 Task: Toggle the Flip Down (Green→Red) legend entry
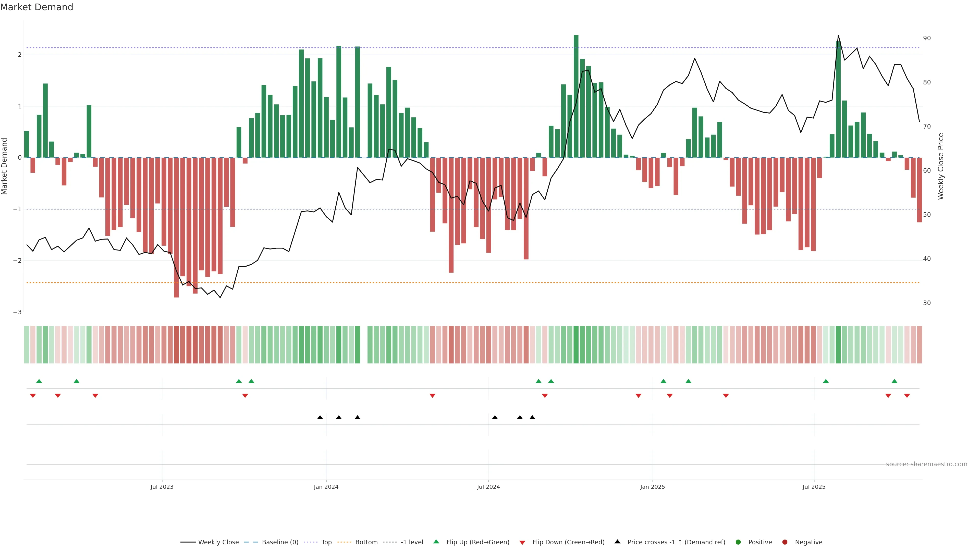[x=568, y=542]
